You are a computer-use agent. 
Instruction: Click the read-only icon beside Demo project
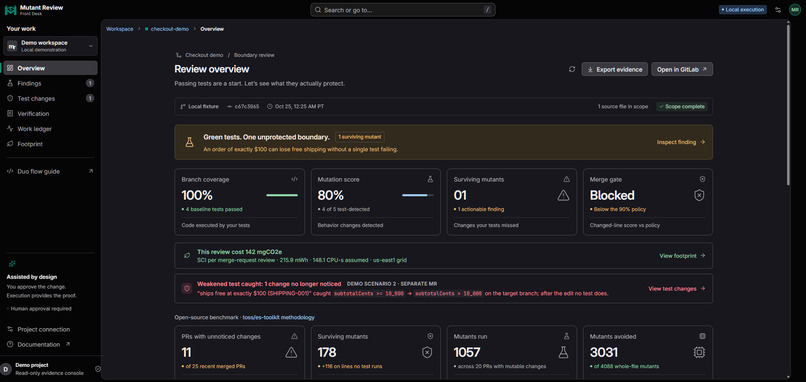pyautogui.click(x=98, y=369)
